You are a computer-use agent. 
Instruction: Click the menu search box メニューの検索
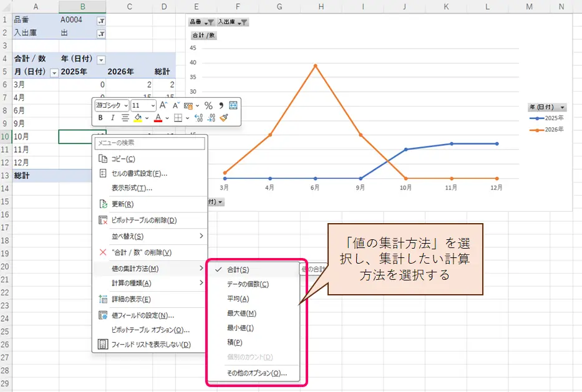tap(150, 143)
